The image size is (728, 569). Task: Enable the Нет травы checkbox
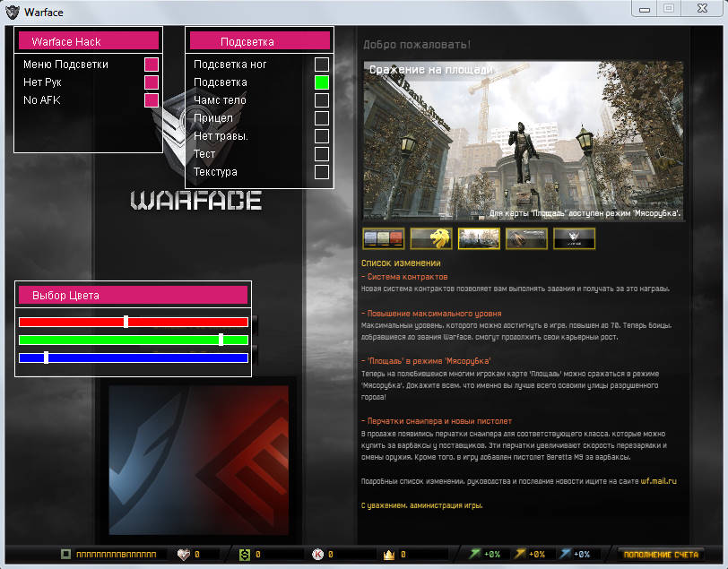(322, 136)
